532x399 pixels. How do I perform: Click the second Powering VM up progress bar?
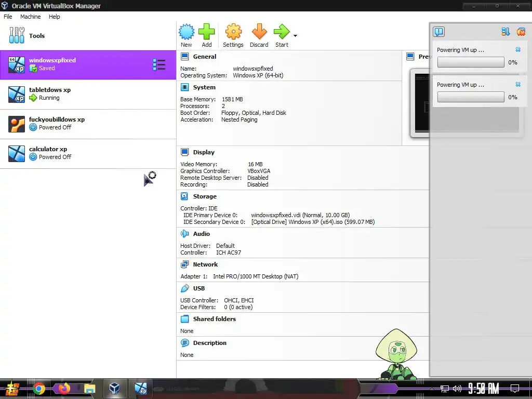(x=471, y=97)
